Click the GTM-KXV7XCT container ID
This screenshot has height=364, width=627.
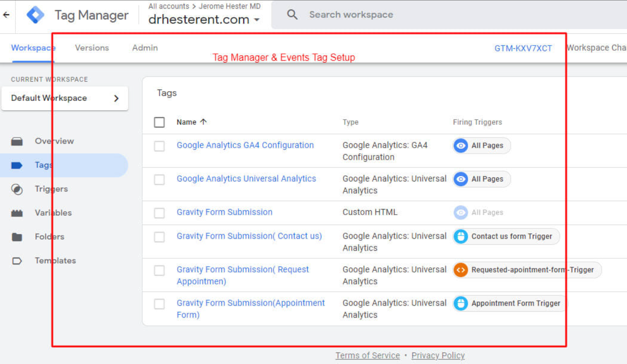pyautogui.click(x=523, y=48)
